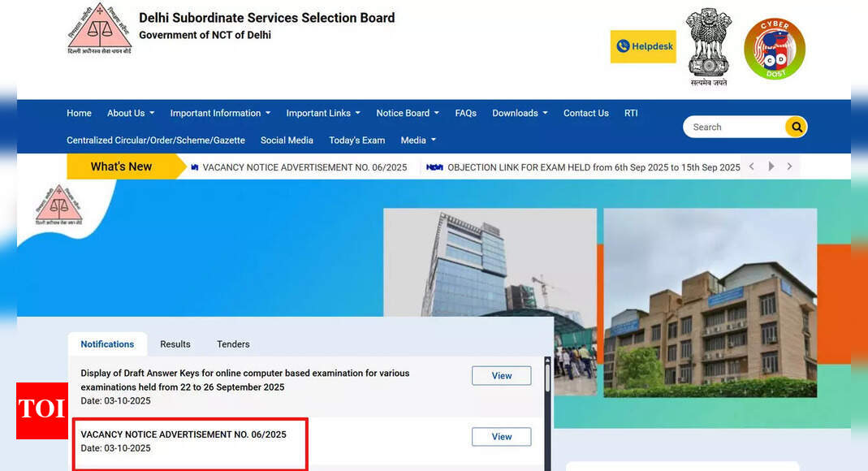Advance to next news ticker item

(789, 166)
